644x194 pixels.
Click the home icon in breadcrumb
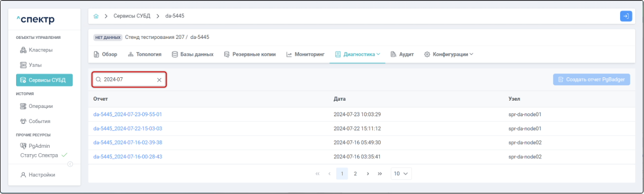[96, 16]
